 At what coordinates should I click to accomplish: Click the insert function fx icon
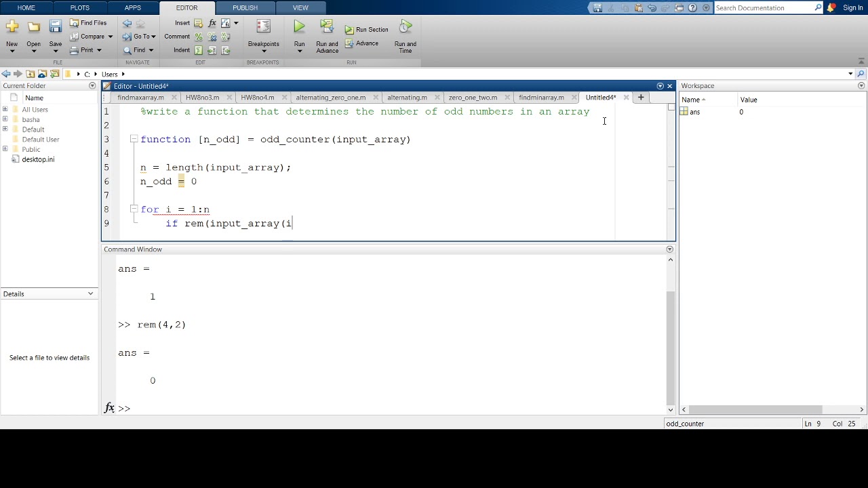pyautogui.click(x=212, y=23)
